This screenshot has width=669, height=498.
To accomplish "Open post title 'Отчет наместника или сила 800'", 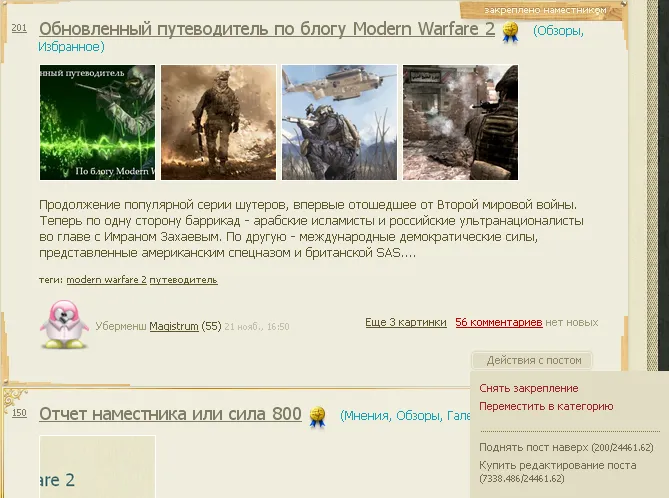I will coord(170,414).
